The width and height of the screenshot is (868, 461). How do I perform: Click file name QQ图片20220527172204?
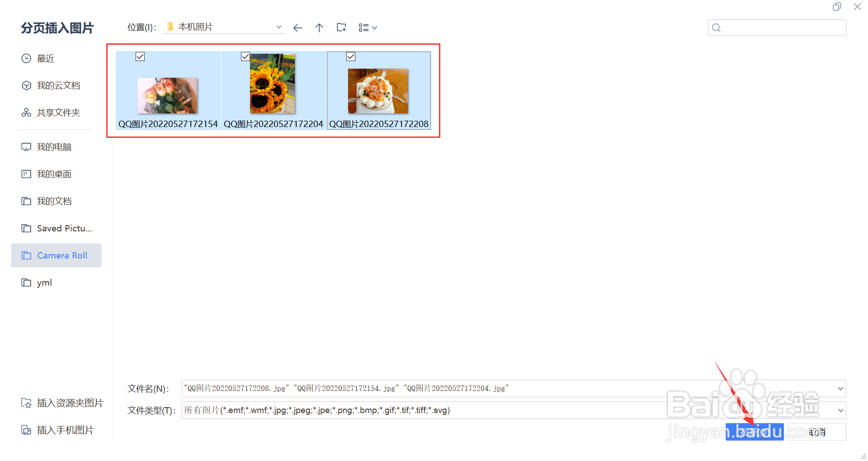tap(274, 124)
